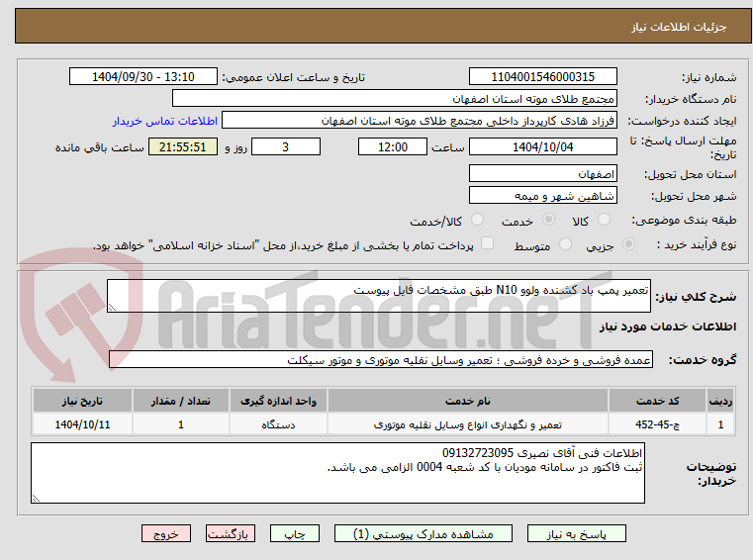
Task: Open مشاهده مدارک پیوستی attachments button
Action: [424, 533]
